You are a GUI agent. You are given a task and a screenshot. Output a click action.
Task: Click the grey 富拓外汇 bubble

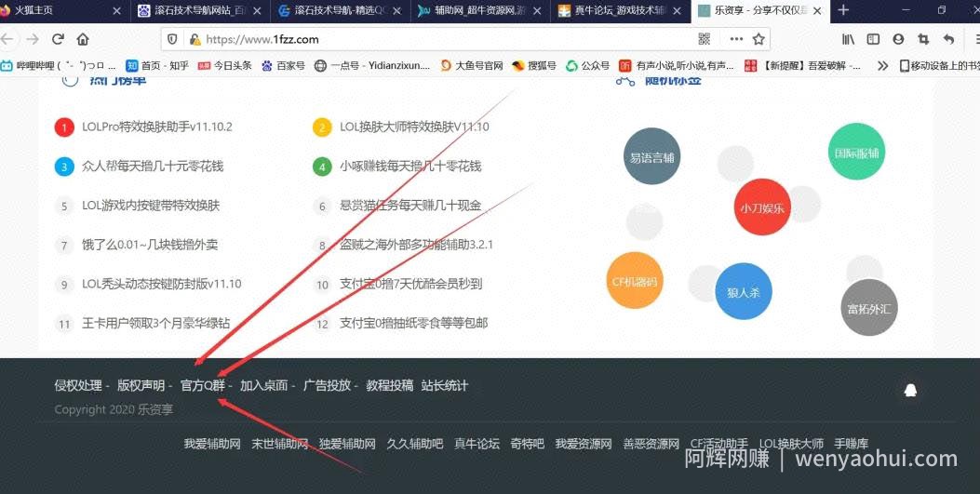click(868, 307)
